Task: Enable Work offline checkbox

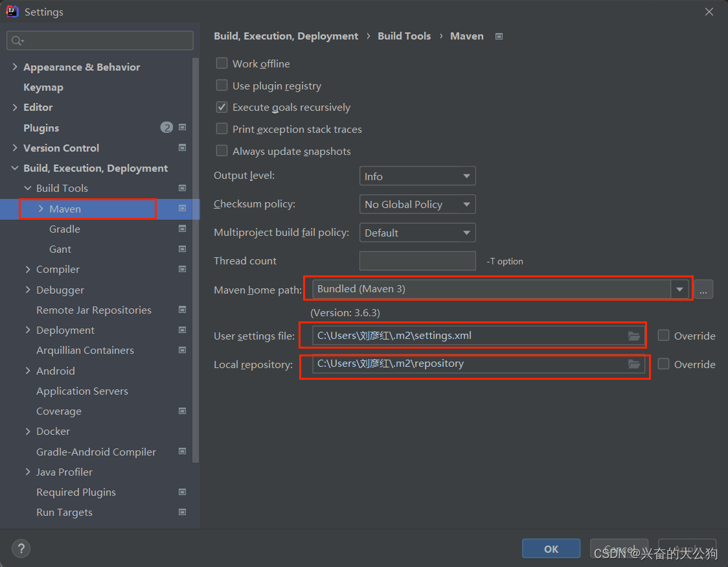Action: 222,63
